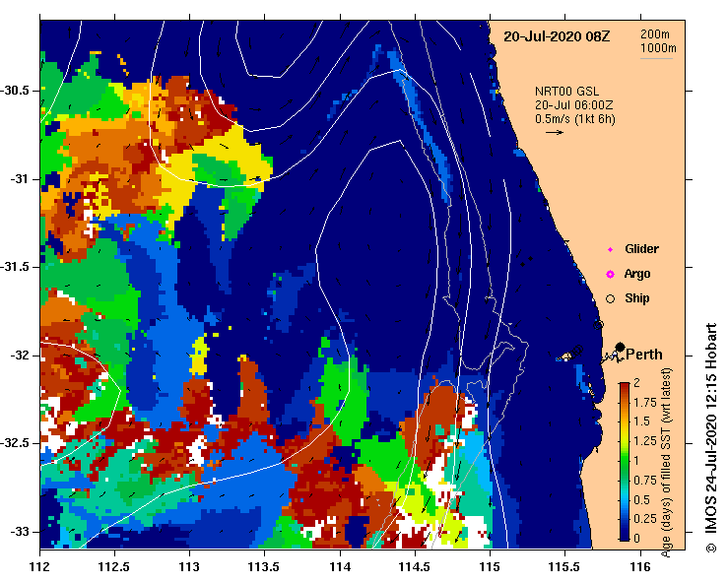Click the 0.5m/s reference velocity arrow
Image resolution: width=728 pixels, height=583 pixels.
point(555,132)
